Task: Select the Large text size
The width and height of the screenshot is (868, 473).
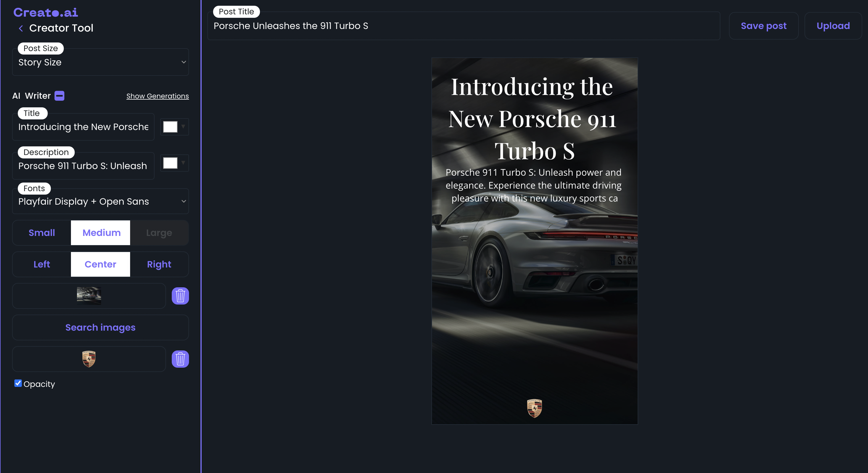Action: tap(159, 233)
